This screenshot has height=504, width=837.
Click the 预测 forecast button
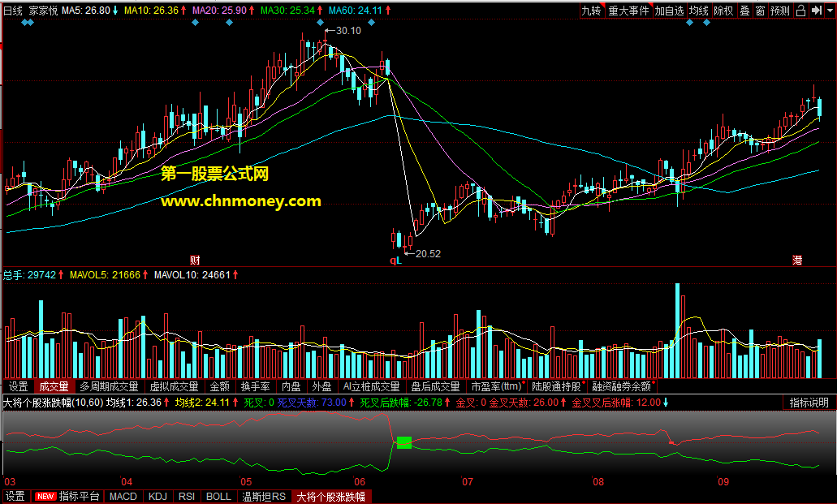pos(780,11)
